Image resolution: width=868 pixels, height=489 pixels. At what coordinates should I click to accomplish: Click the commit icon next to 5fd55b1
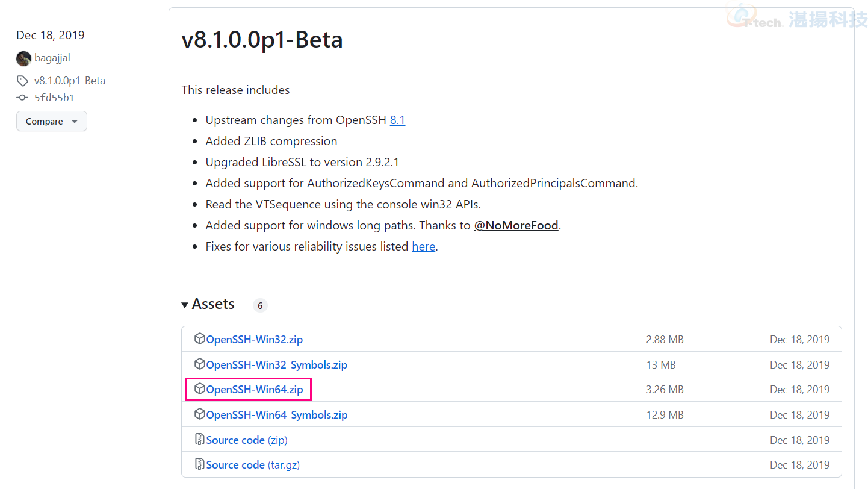point(22,98)
